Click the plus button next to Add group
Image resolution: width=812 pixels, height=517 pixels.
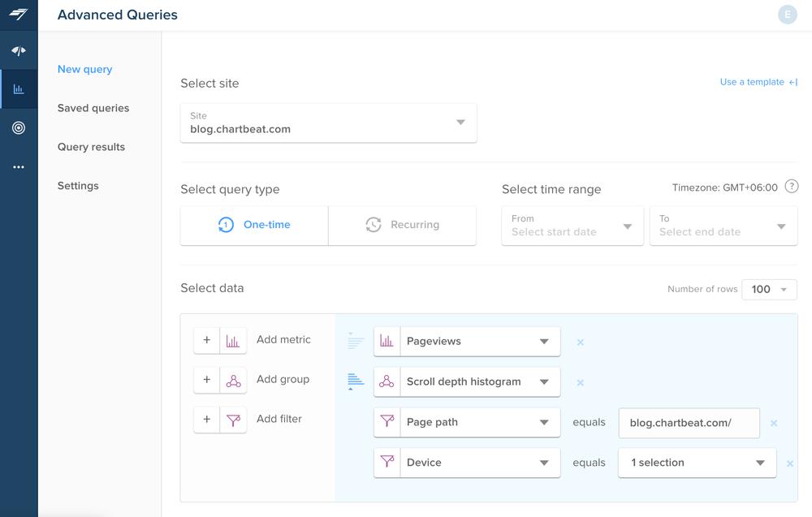pos(206,380)
